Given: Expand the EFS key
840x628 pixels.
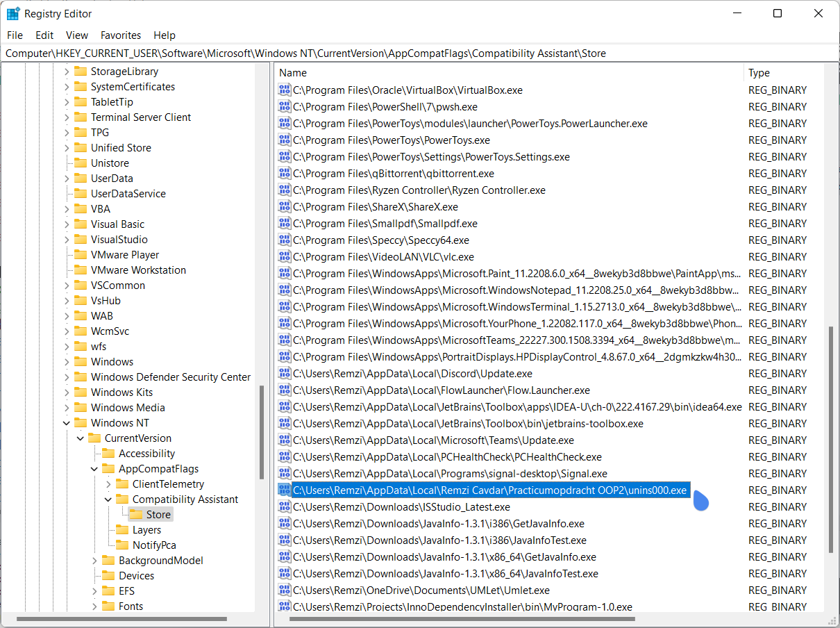Looking at the screenshot, I should tap(94, 591).
